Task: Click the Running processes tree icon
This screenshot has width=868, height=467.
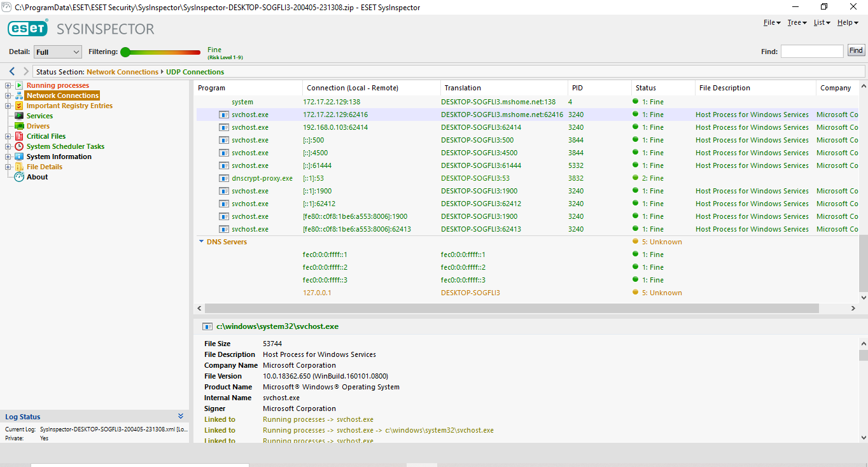Action: coord(19,85)
